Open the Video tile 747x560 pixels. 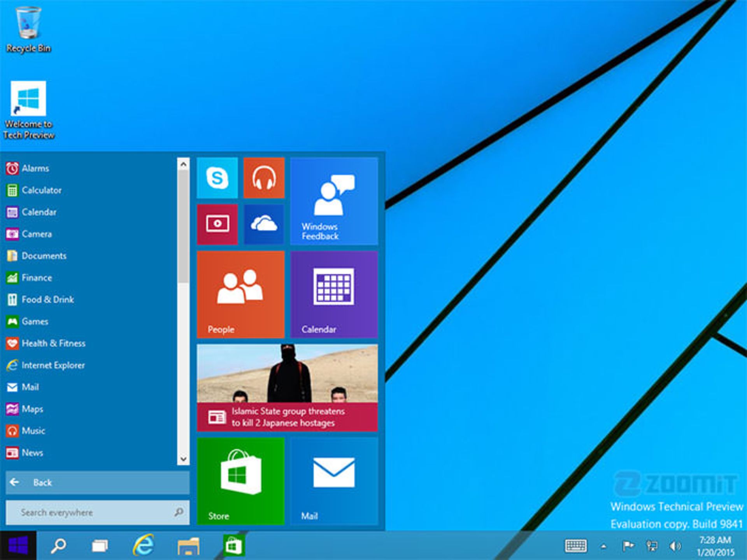click(217, 224)
